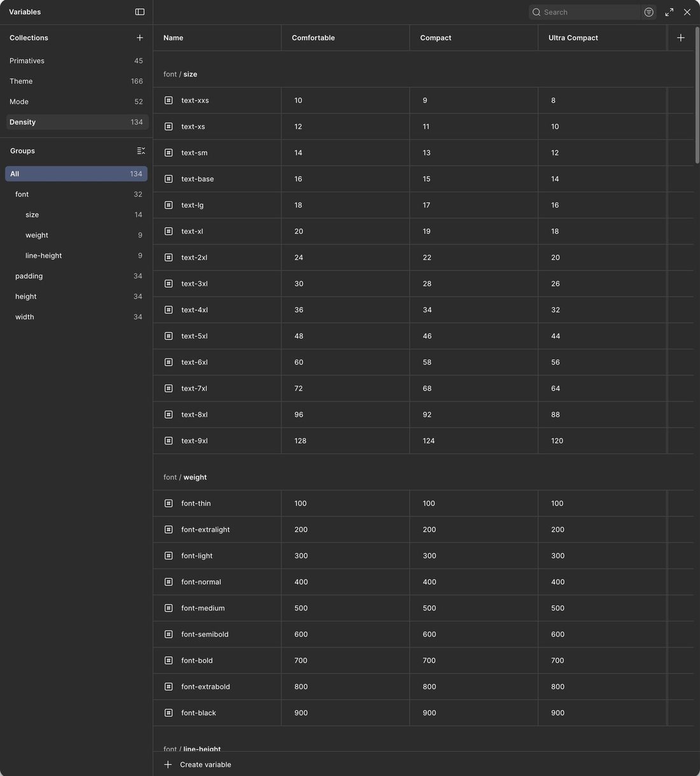Click the font / weight group heading

[x=185, y=477]
